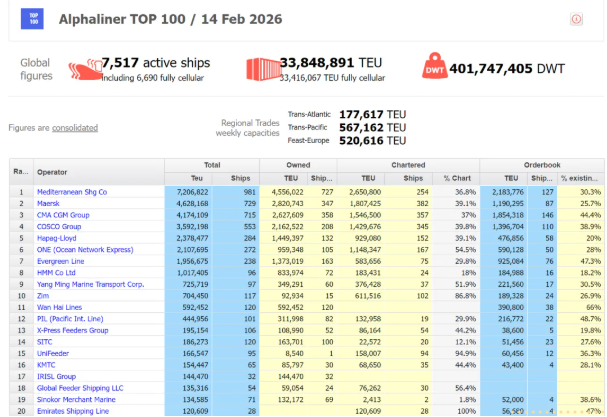Open the red info icon at top right
Viewport: 607px width, 417px height.
[576, 19]
